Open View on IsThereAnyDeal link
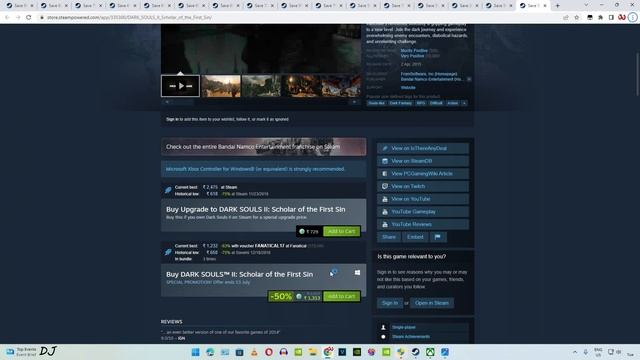The height and width of the screenshot is (360, 640). pos(423,148)
